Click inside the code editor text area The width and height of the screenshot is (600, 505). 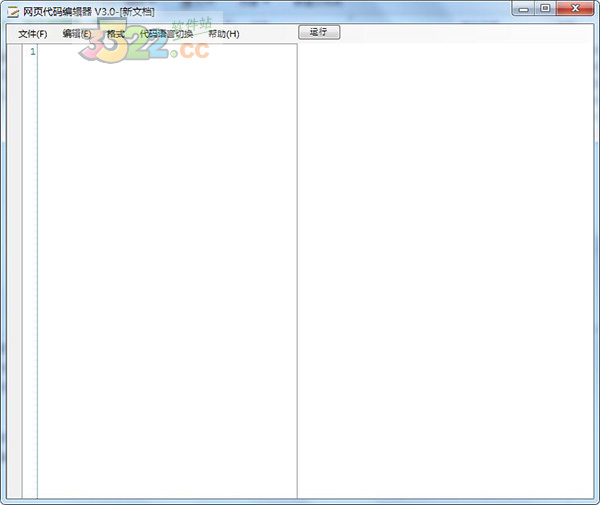pyautogui.click(x=167, y=271)
